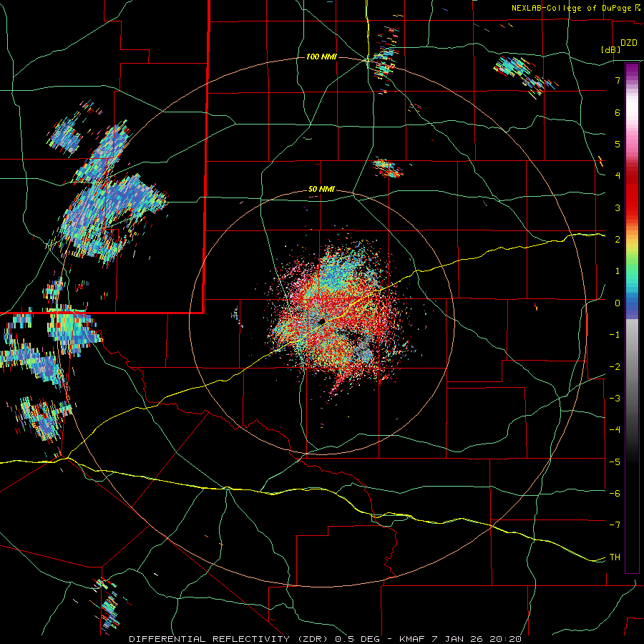Click the -1 value on color scale
The image size is (644, 644).
(x=615, y=335)
